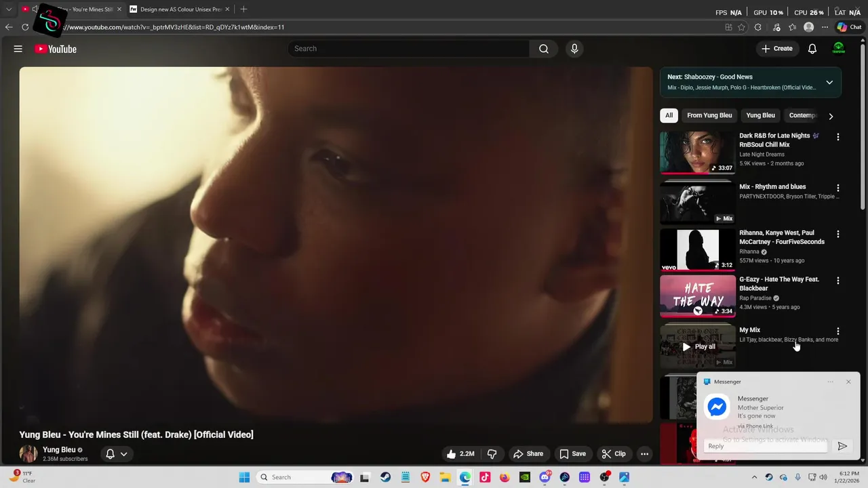This screenshot has height=488, width=868.
Task: Close the Messenger notification popup
Action: click(x=848, y=382)
